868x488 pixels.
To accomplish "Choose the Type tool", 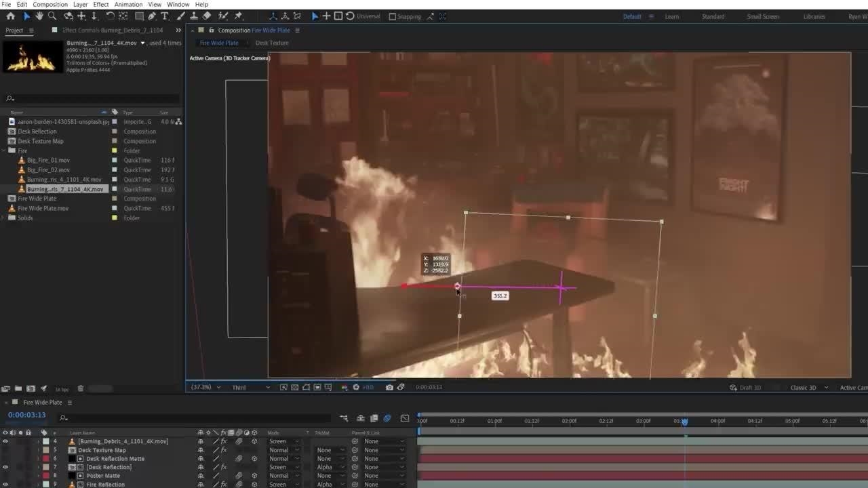I will click(x=164, y=16).
